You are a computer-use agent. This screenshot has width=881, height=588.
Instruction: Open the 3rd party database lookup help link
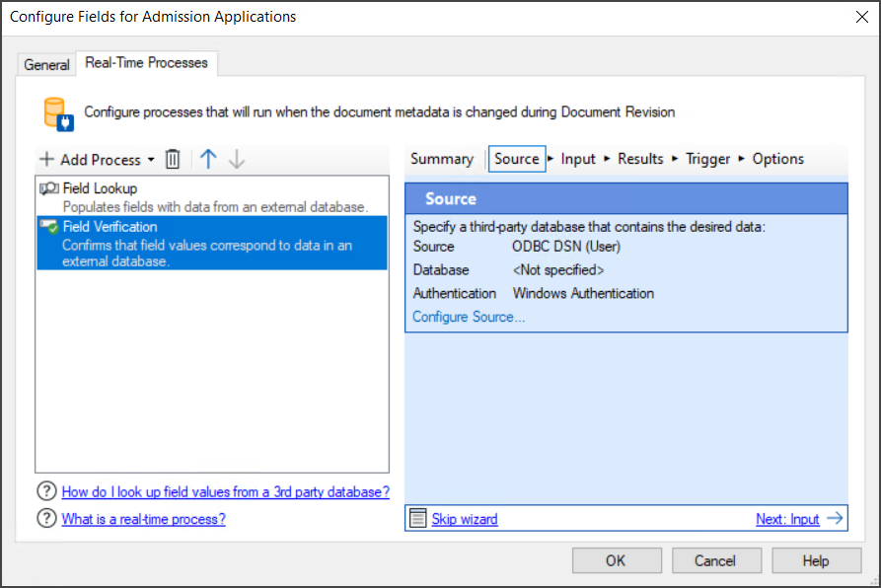227,490
